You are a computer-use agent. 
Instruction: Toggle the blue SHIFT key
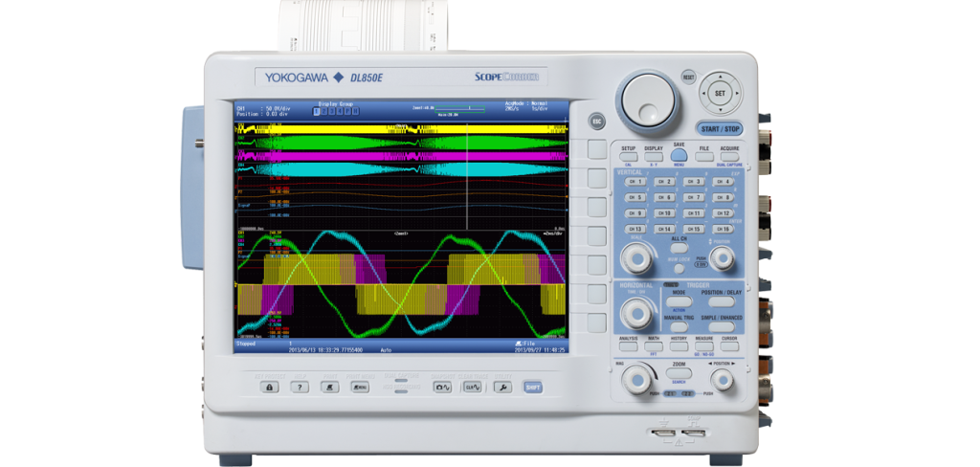coord(532,387)
